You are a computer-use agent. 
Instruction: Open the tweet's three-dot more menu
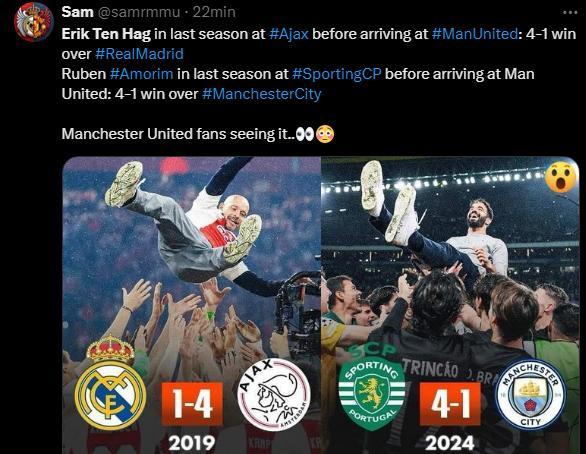click(570, 12)
